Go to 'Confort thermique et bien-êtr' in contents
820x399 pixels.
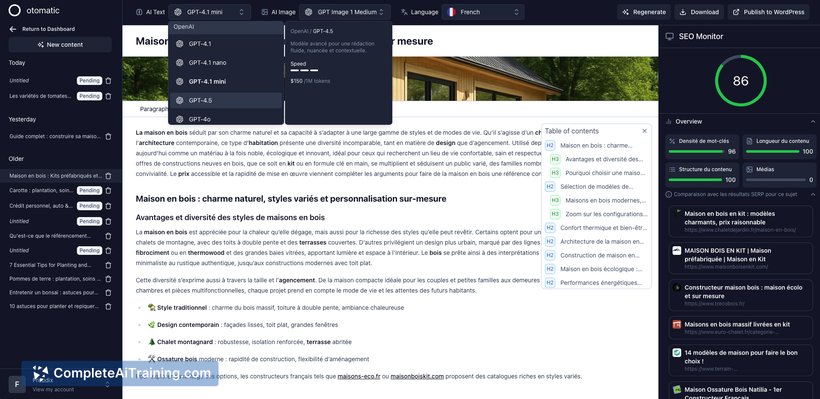(596, 228)
